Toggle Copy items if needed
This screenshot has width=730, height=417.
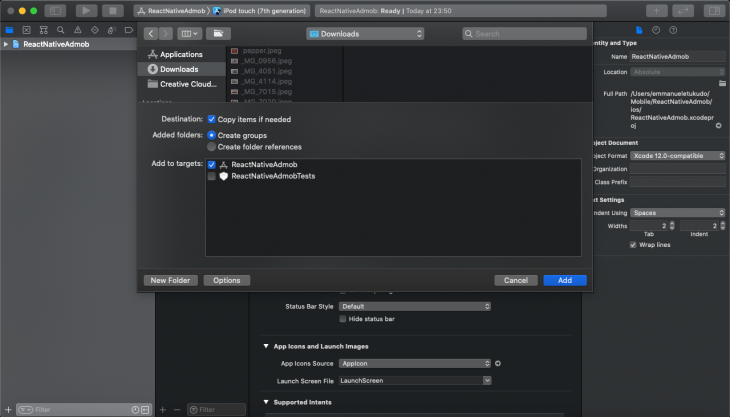tap(211, 119)
